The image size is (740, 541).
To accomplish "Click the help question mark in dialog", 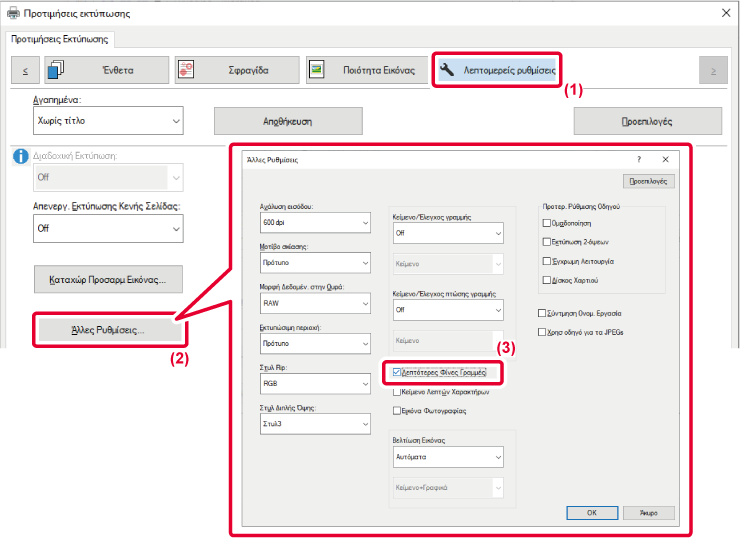I will (639, 160).
